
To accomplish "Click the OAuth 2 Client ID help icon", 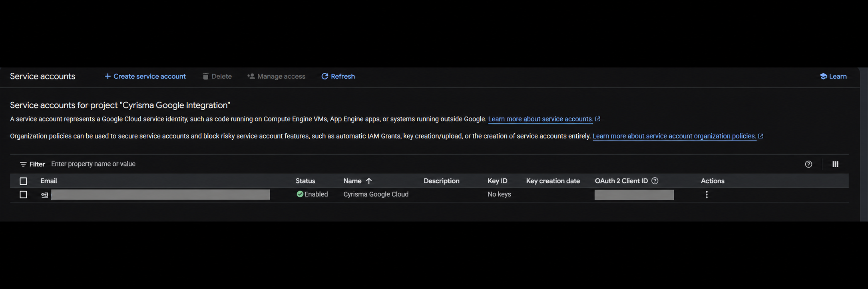I will [x=655, y=181].
